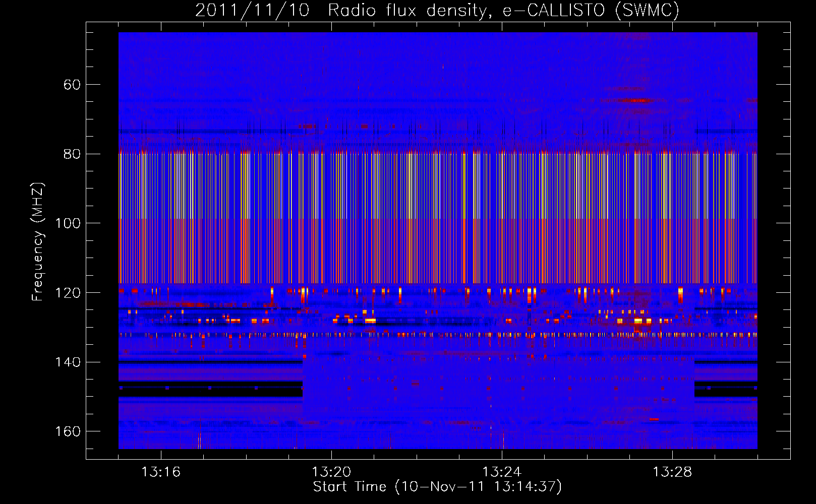816x504 pixels.
Task: Click the 13:28 time tick label
Action: click(x=672, y=472)
